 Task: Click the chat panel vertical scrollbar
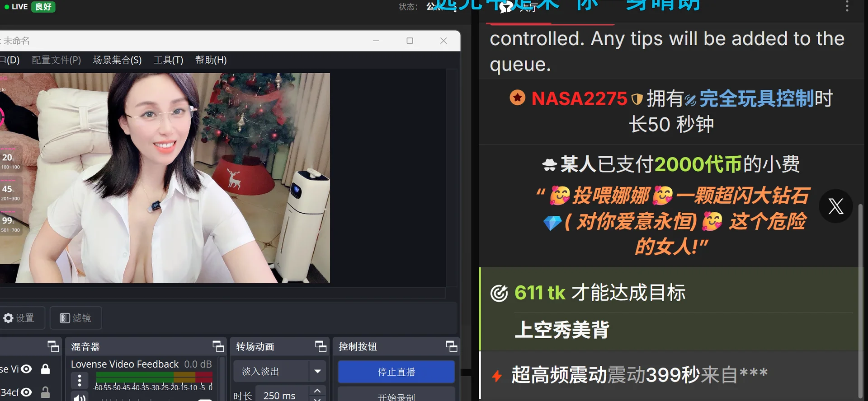(x=860, y=298)
